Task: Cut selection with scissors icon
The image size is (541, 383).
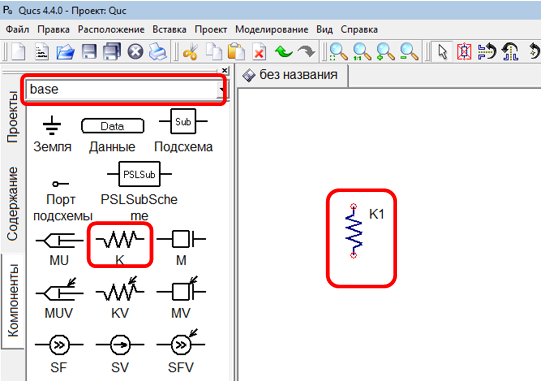Action: coord(190,52)
